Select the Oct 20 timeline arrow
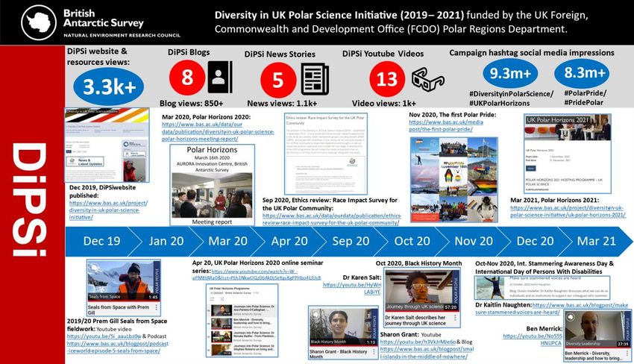The image size is (634, 364). point(412,242)
